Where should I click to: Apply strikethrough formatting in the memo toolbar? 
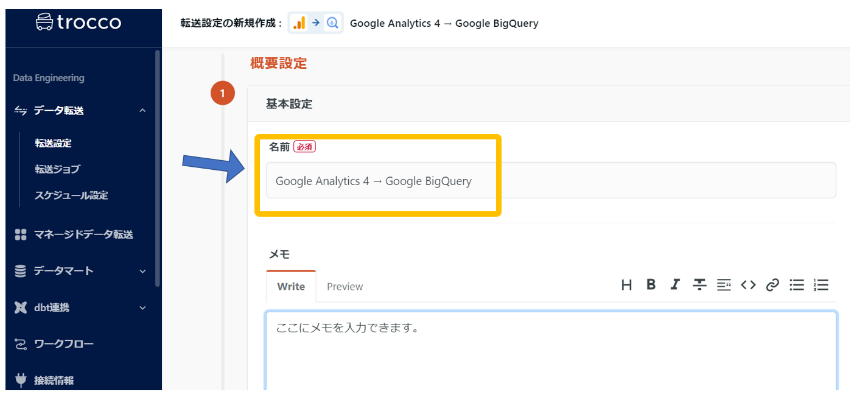click(699, 284)
